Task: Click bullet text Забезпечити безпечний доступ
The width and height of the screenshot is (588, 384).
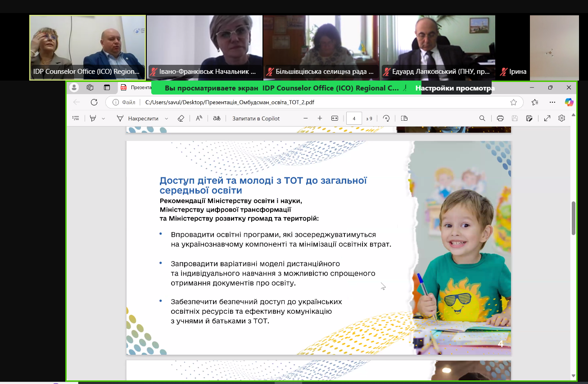Action: 256,311
